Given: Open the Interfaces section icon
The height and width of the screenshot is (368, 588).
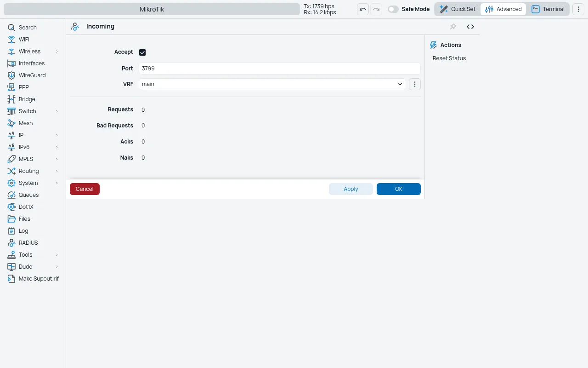Looking at the screenshot, I should 11,63.
